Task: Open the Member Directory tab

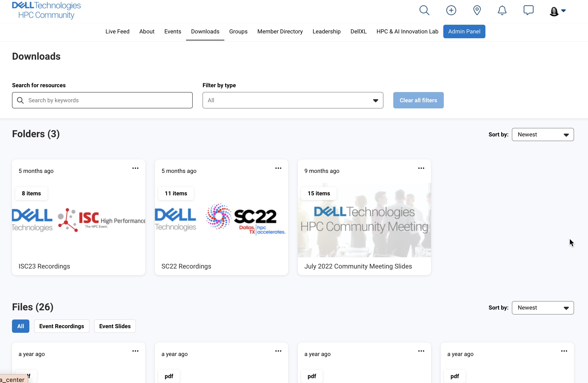Action: click(x=280, y=32)
